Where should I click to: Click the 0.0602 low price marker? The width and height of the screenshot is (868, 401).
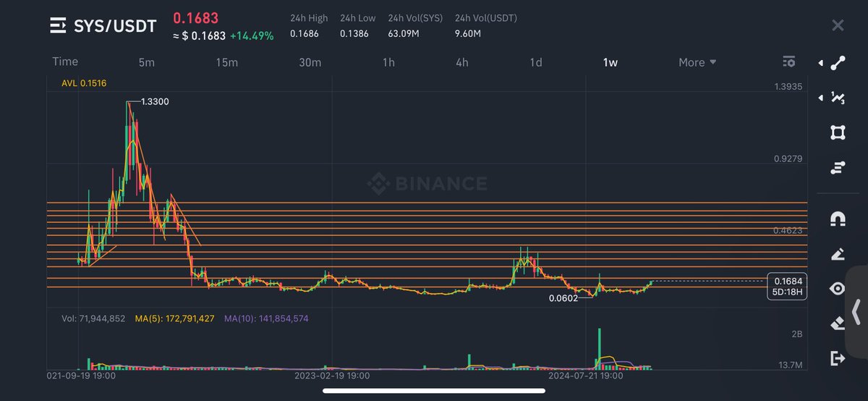tap(563, 297)
